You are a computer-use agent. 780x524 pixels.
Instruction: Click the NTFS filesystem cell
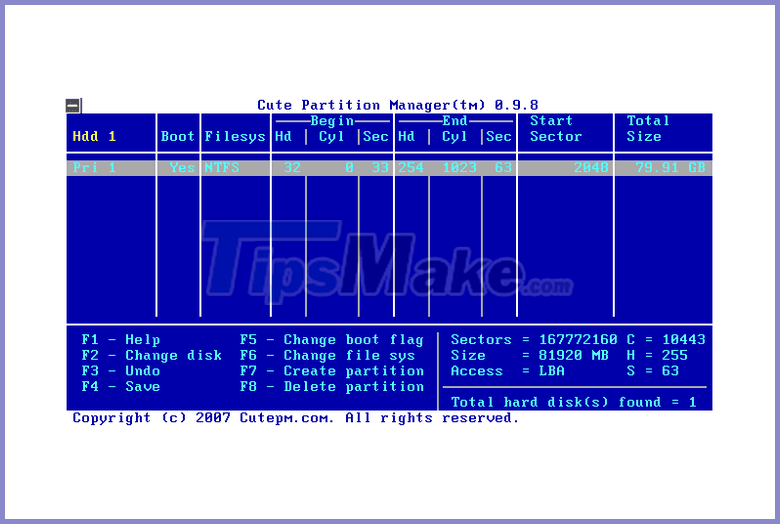222,168
